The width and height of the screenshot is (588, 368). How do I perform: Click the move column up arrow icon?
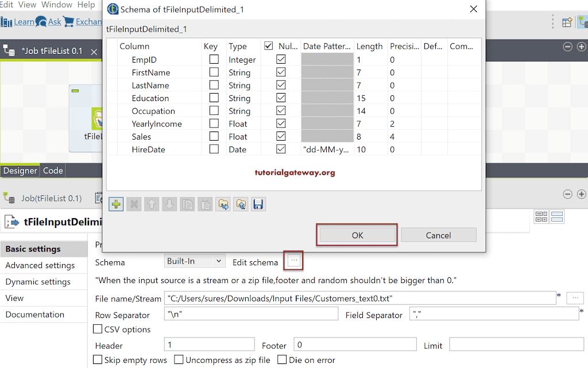151,204
